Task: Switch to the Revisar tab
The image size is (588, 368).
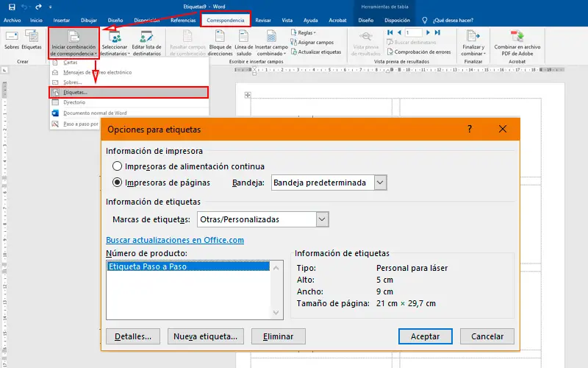Action: (x=263, y=21)
